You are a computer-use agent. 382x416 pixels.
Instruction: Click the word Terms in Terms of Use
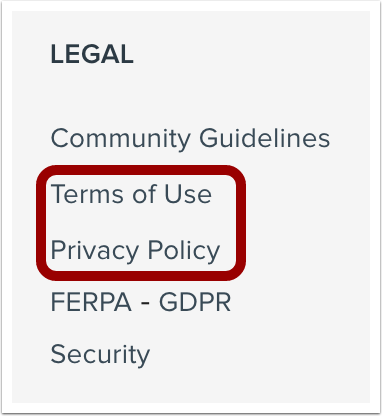pyautogui.click(x=89, y=194)
